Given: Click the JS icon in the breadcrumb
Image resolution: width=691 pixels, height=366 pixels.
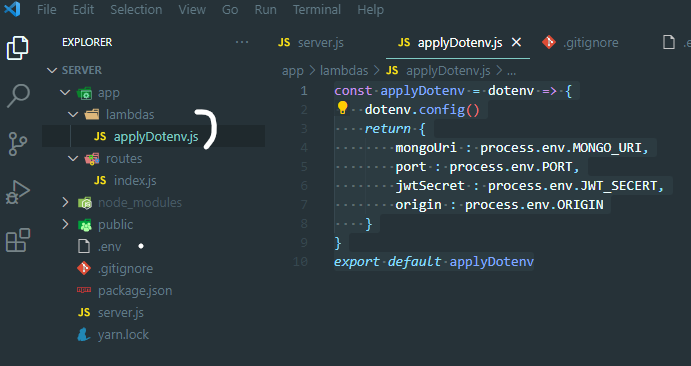Looking at the screenshot, I should [392, 70].
